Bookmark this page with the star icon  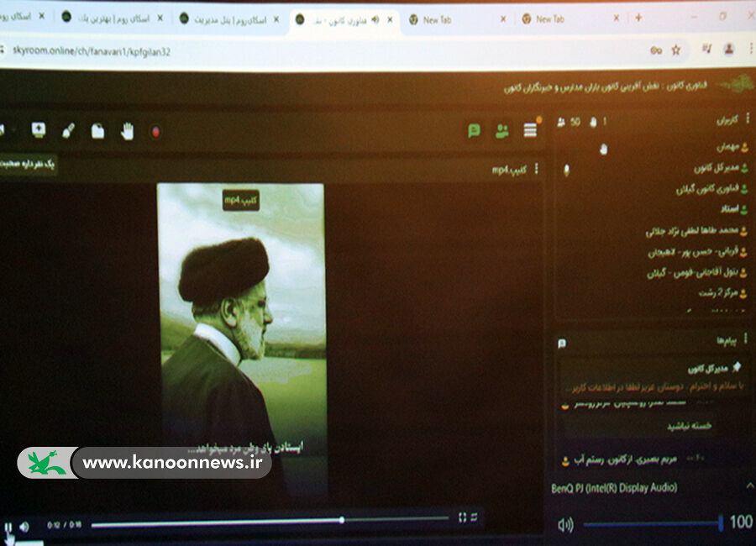(x=676, y=50)
